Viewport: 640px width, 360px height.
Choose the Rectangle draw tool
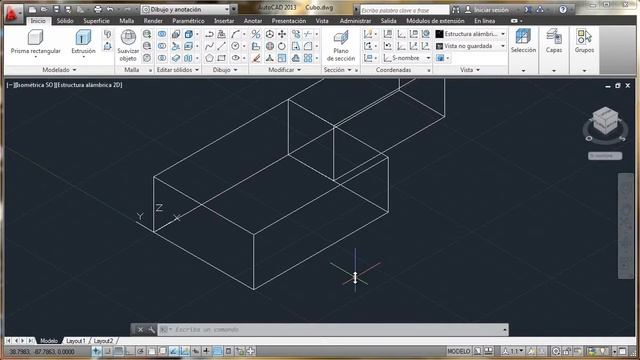pyautogui.click(x=222, y=58)
